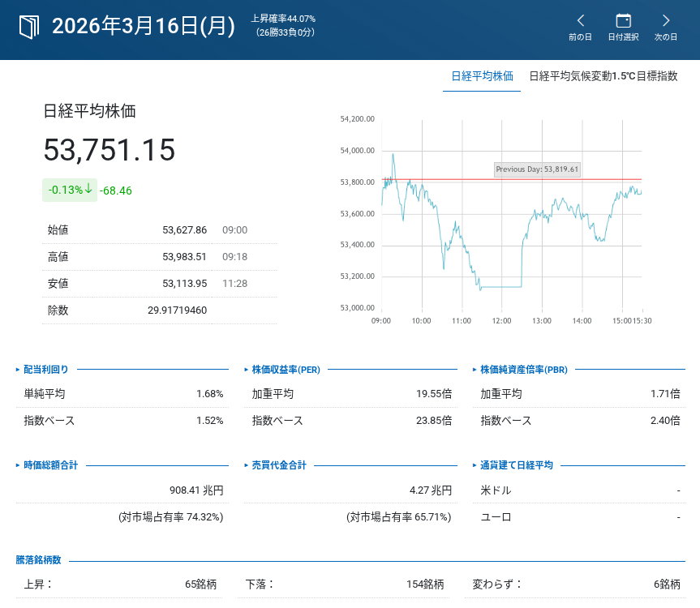700x608 pixels.
Task: Expand the 配当利回り section triangle
Action: (19, 370)
